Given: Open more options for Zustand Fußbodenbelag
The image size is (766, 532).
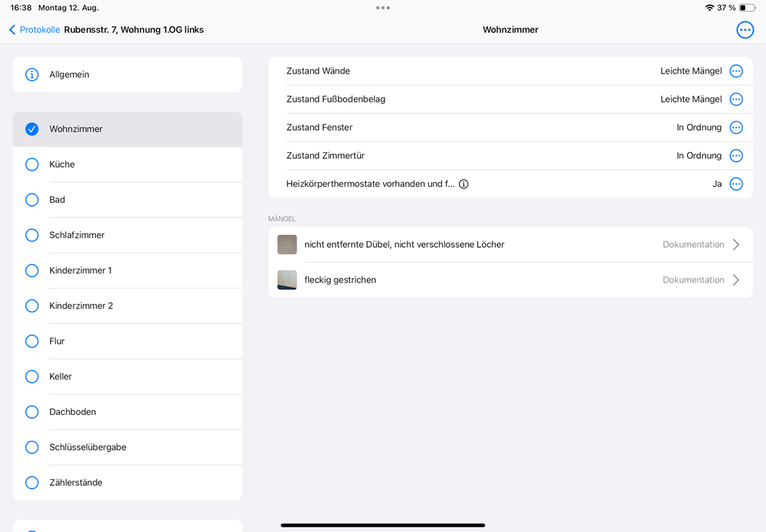Looking at the screenshot, I should click(736, 100).
